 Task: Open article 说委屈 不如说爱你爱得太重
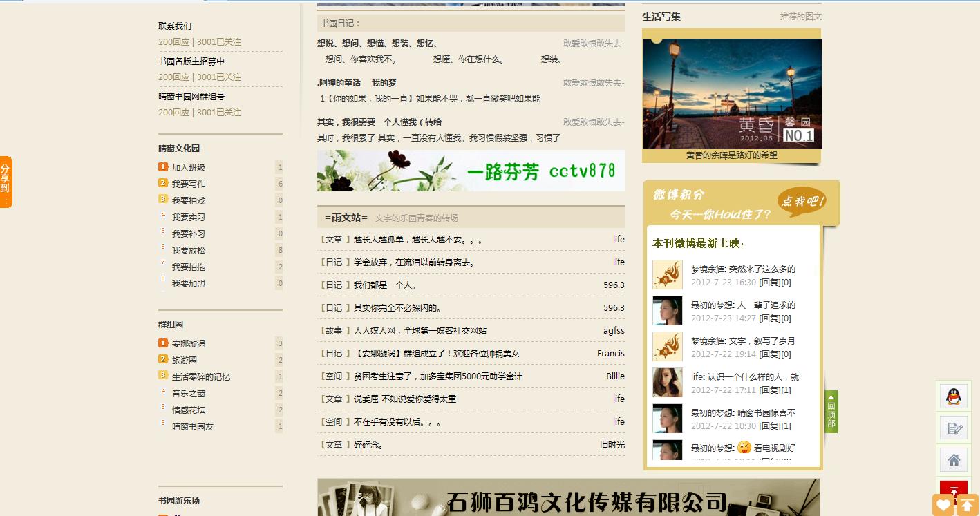pyautogui.click(x=405, y=399)
